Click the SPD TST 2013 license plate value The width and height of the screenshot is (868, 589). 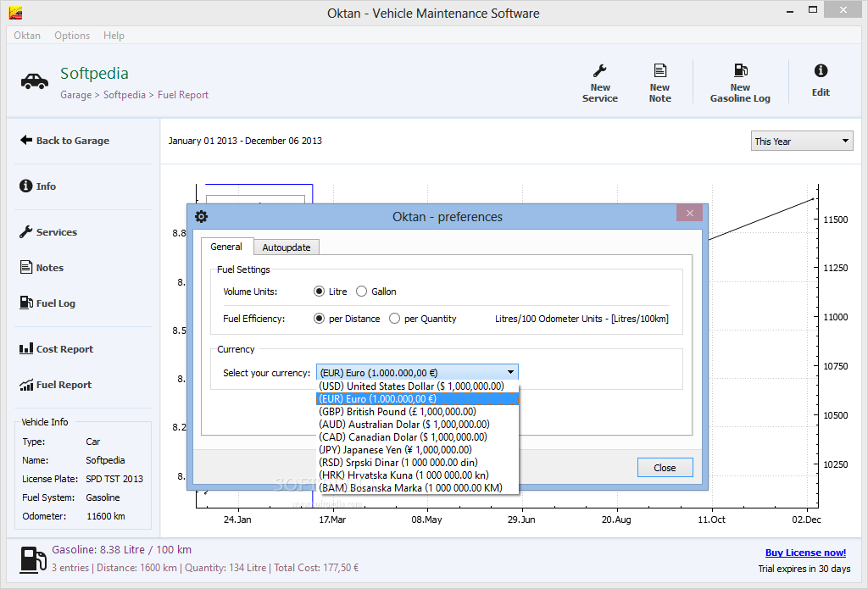click(114, 479)
